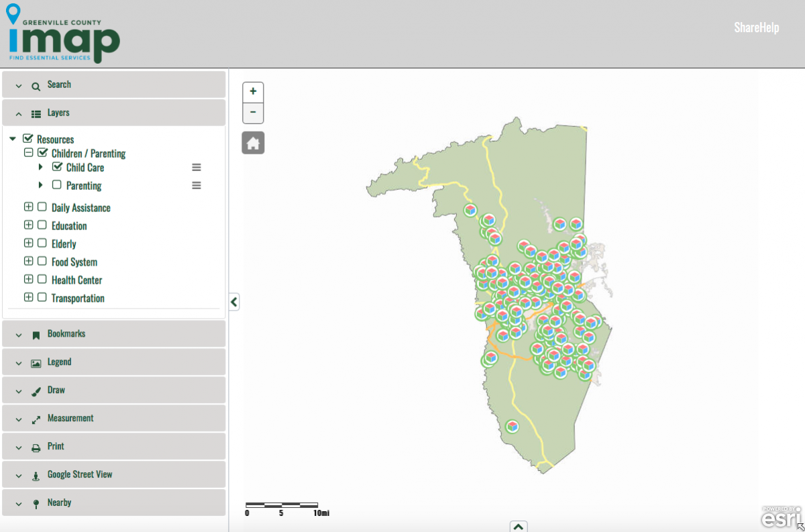Open bottom panel with up arrow

[x=519, y=527]
